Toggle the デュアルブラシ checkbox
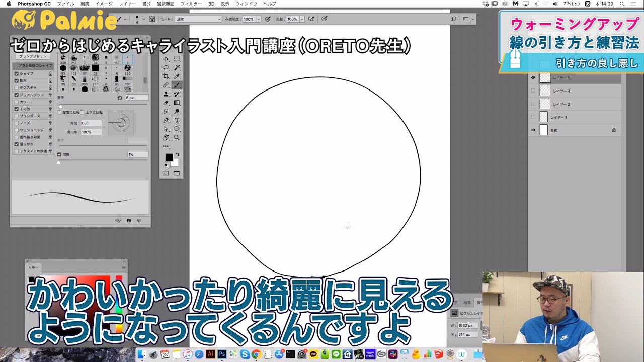Screen dimensions: 644x362 pos(17,95)
